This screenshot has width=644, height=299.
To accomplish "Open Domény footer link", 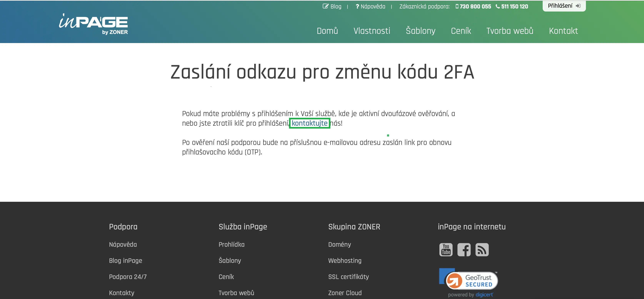I will tap(340, 244).
